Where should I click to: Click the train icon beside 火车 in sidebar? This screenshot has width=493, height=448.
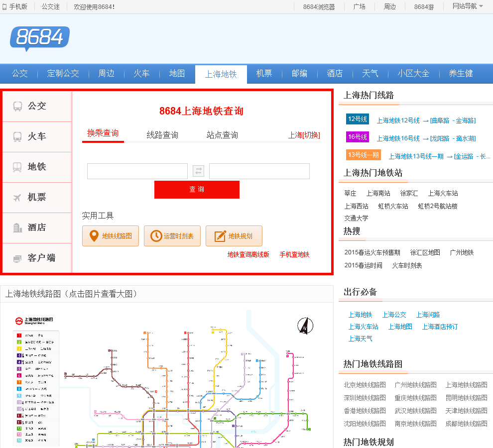(x=17, y=137)
